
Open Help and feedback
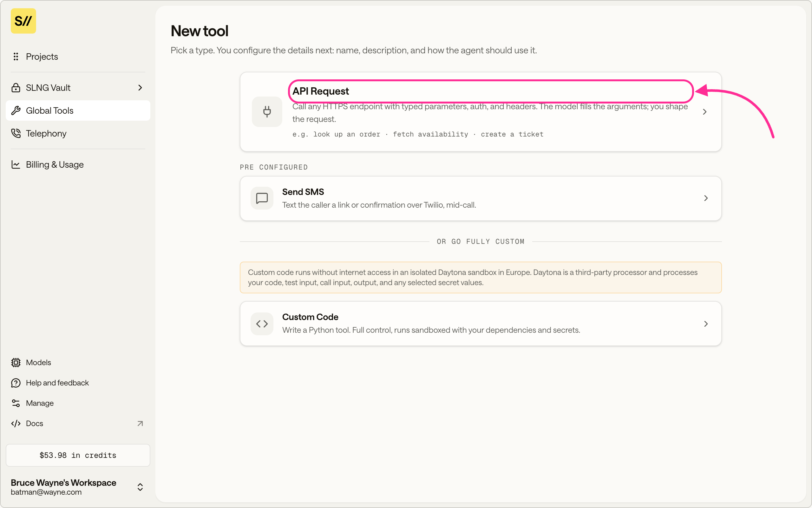click(78, 383)
